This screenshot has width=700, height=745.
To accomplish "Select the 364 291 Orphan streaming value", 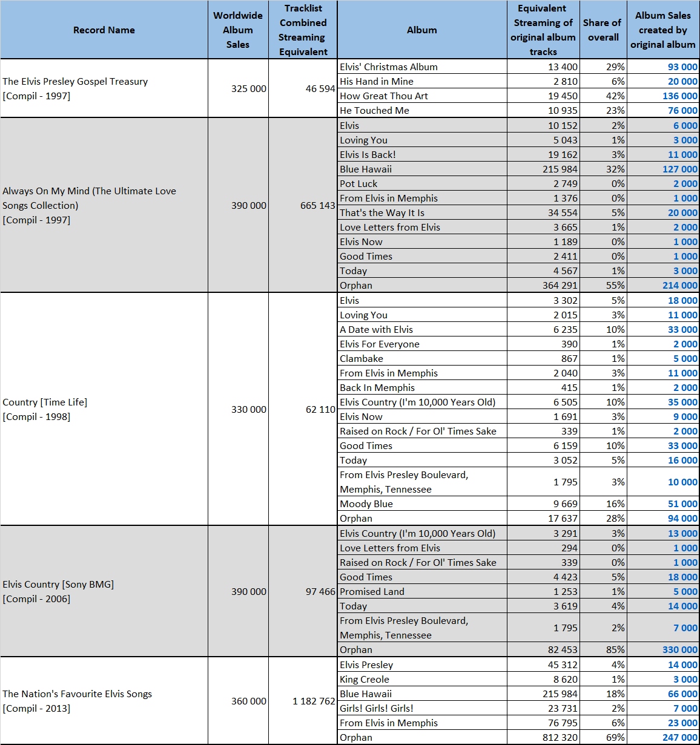I will point(543,285).
